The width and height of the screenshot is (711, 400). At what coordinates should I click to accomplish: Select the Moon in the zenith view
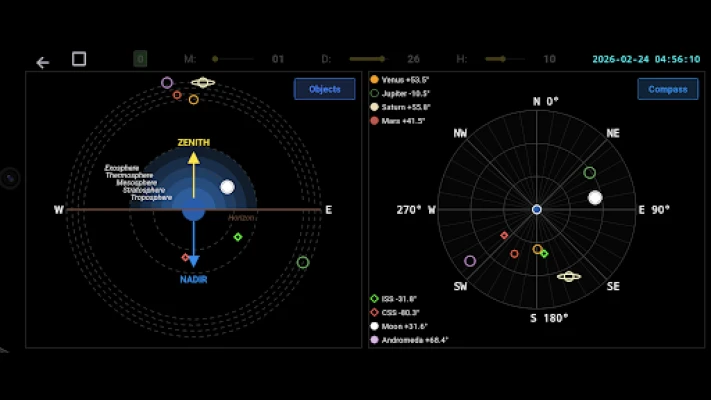point(227,187)
